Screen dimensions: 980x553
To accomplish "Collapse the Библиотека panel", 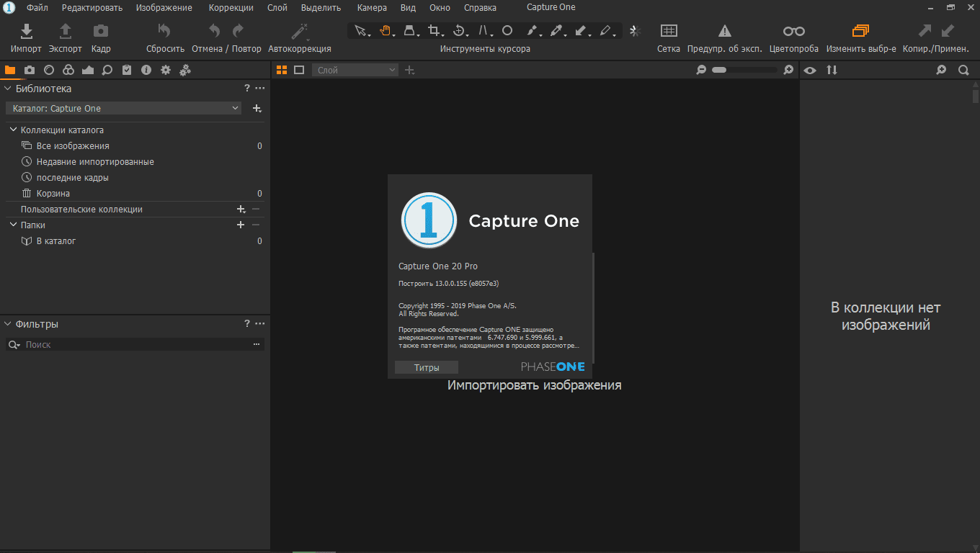I will pyautogui.click(x=8, y=89).
